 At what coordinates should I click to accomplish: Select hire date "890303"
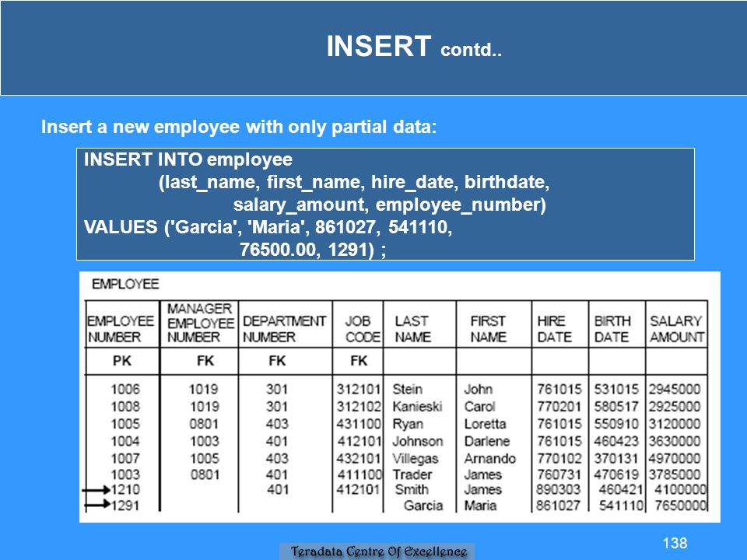coord(559,489)
